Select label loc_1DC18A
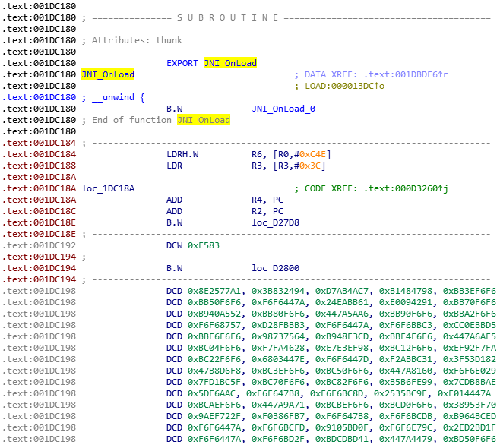500x448 pixels. (108, 188)
